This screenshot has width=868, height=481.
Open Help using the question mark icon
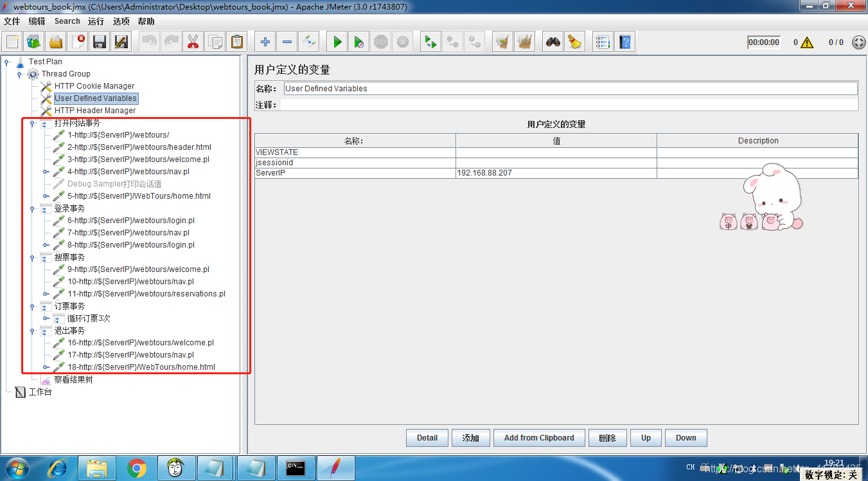pyautogui.click(x=624, y=42)
